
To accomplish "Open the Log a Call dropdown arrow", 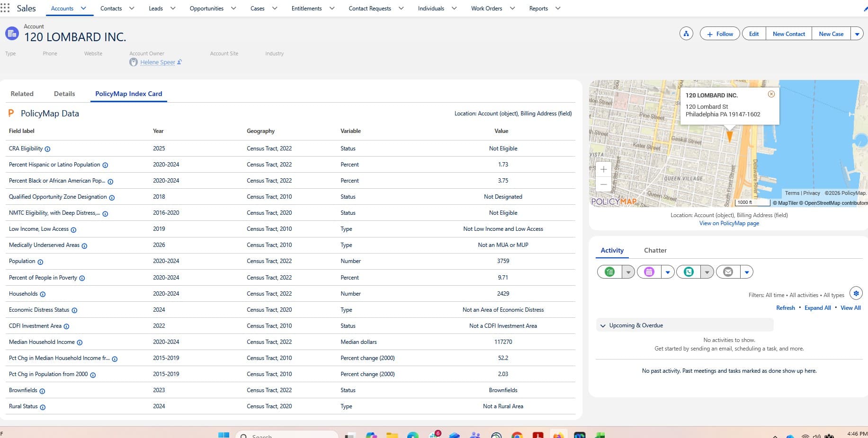I will tap(707, 272).
